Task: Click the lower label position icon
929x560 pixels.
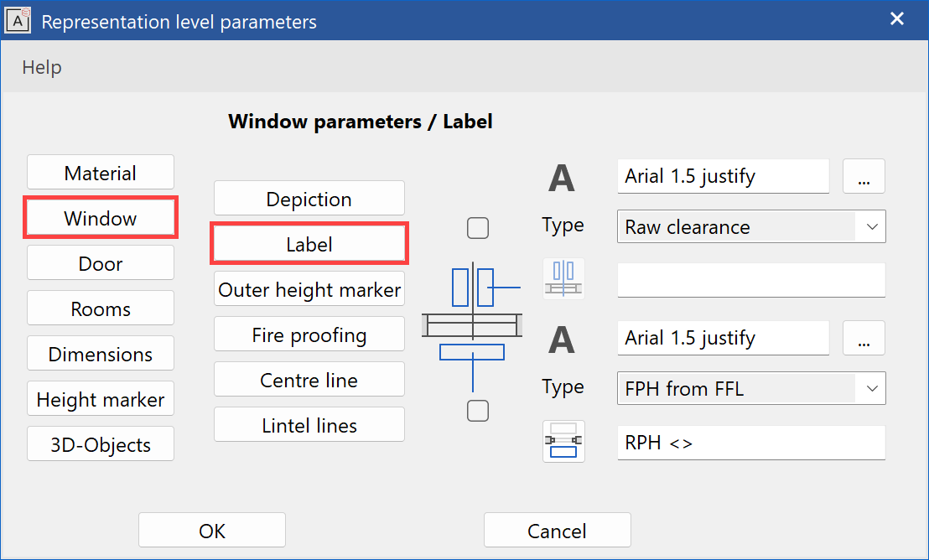Action: tap(563, 442)
